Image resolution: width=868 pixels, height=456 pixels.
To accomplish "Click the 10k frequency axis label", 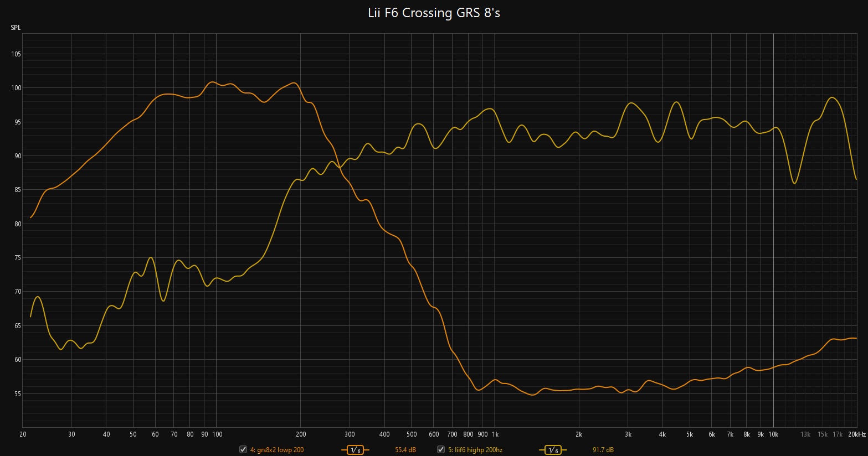I will click(x=773, y=434).
